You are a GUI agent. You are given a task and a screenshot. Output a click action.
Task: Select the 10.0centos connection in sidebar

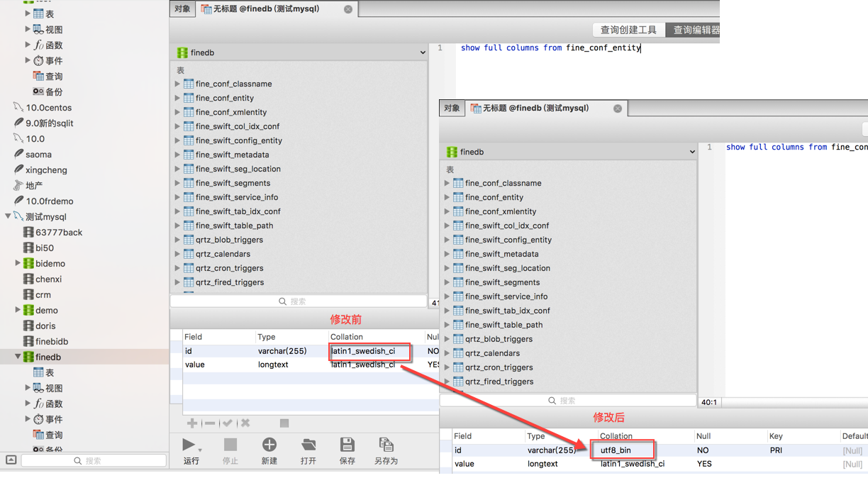click(x=48, y=108)
